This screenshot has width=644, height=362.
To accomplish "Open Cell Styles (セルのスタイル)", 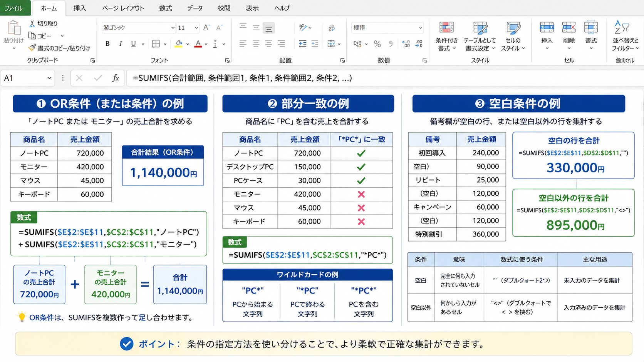I will tap(513, 36).
